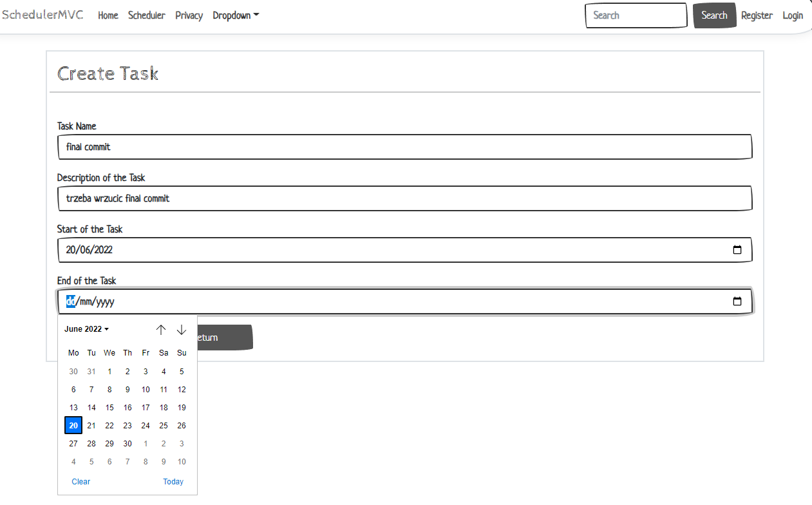View the Privacy page
Viewport: 812px width, 505px height.
click(x=189, y=15)
